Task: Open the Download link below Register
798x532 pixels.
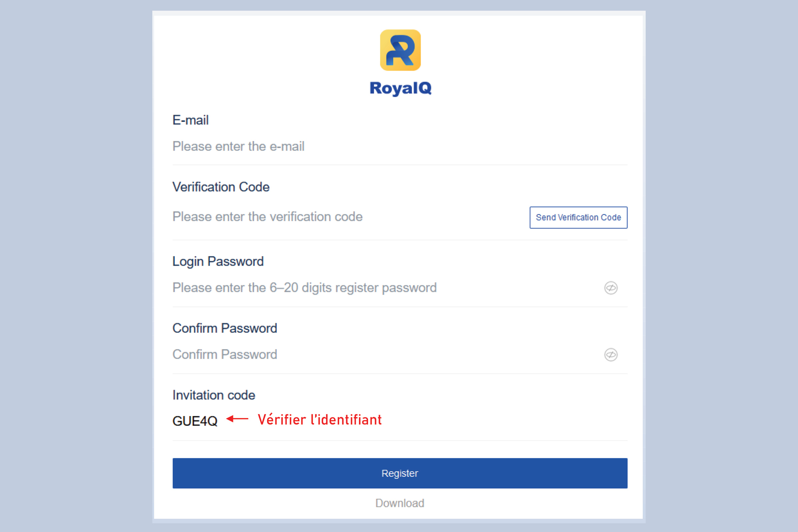Action: pos(400,503)
